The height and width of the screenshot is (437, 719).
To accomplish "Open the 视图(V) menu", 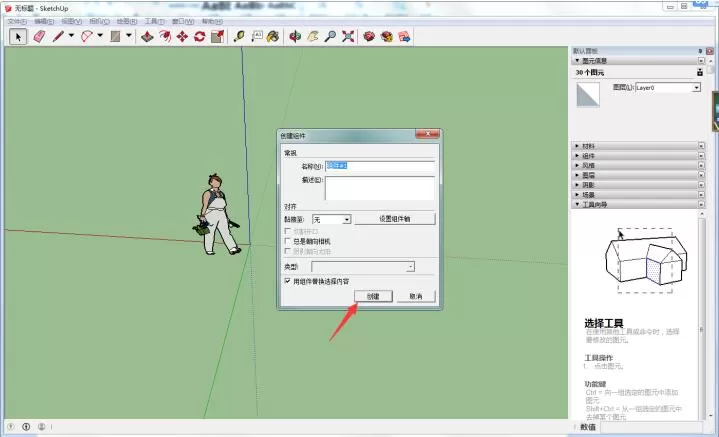I will 72,22.
